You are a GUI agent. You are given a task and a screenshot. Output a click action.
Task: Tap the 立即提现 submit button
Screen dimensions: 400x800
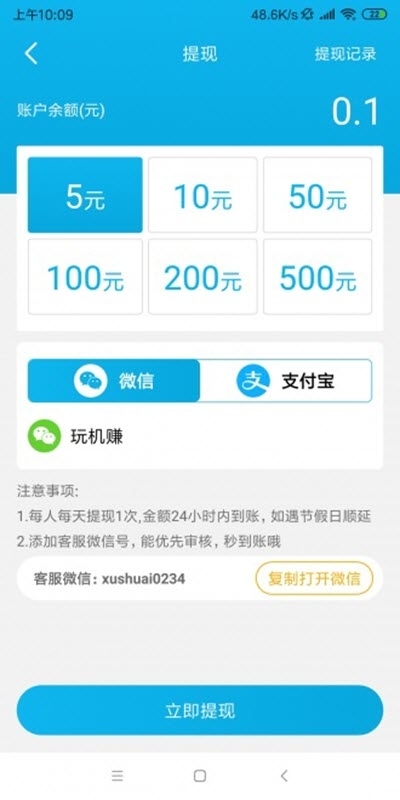point(200,710)
